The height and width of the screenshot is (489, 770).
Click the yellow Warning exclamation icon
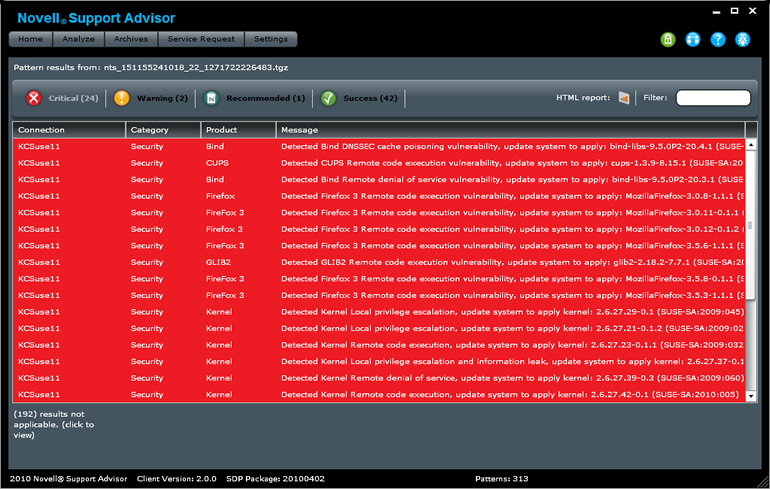click(x=122, y=98)
